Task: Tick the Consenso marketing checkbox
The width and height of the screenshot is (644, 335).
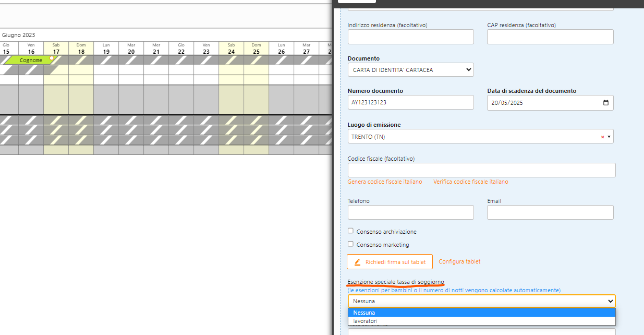Action: click(351, 244)
